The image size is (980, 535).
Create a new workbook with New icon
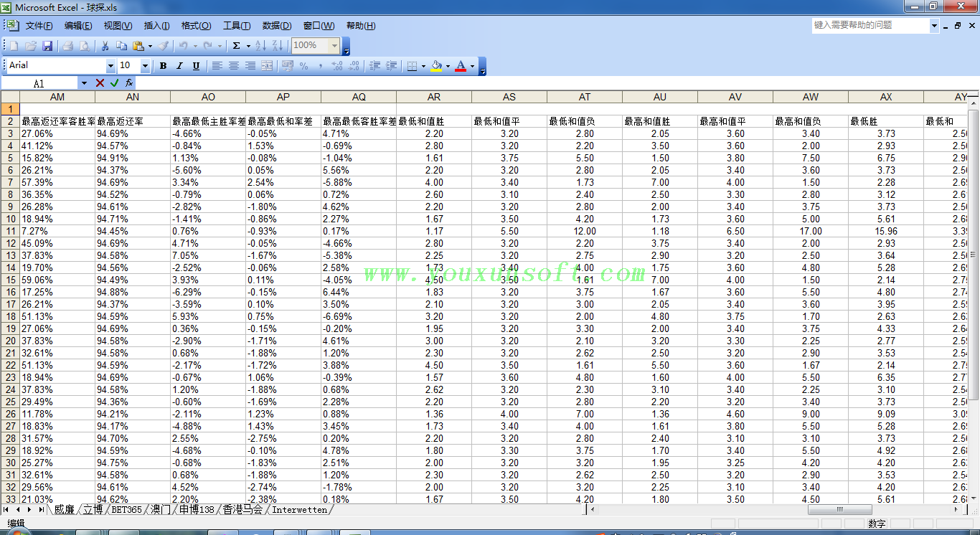(14, 46)
